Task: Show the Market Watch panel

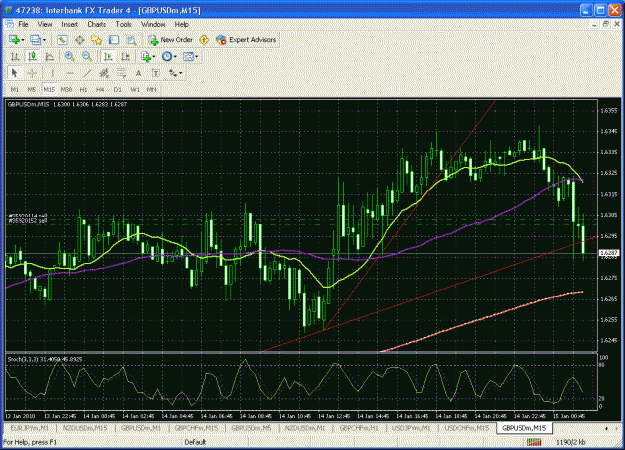Action: pos(62,40)
